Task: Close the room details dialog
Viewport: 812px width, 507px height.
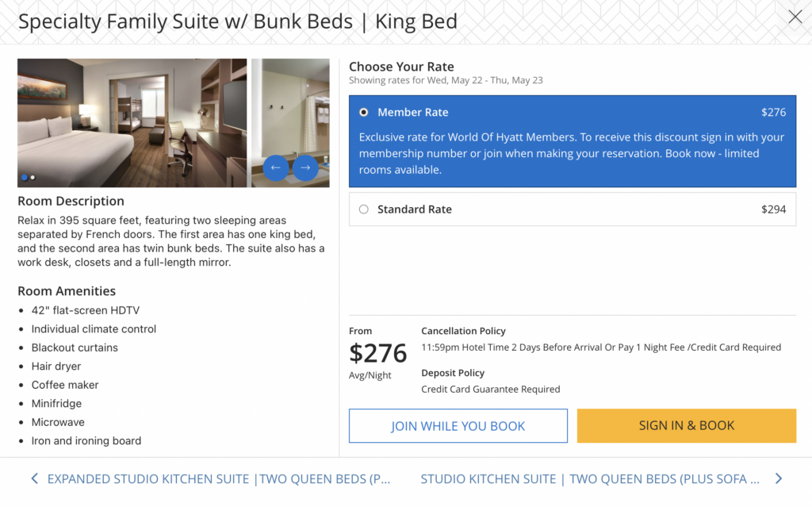Action: [795, 17]
